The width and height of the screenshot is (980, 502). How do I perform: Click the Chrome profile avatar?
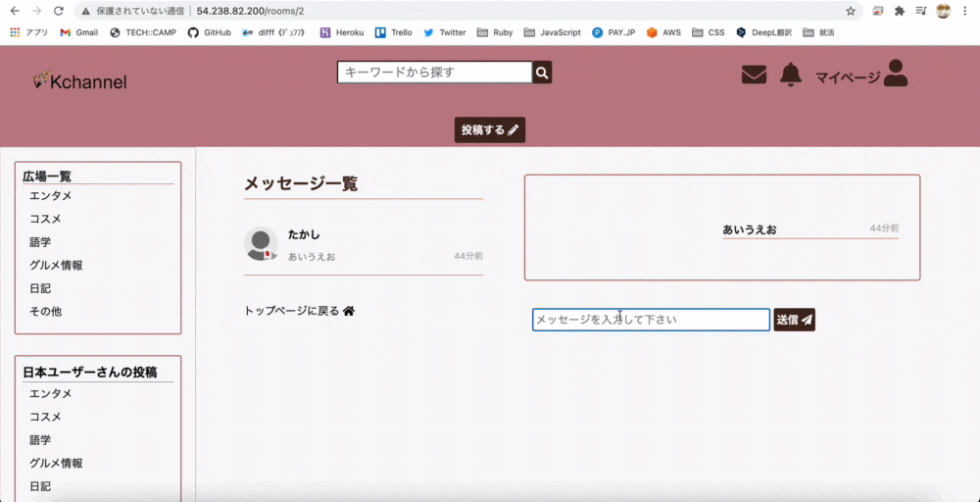point(943,11)
